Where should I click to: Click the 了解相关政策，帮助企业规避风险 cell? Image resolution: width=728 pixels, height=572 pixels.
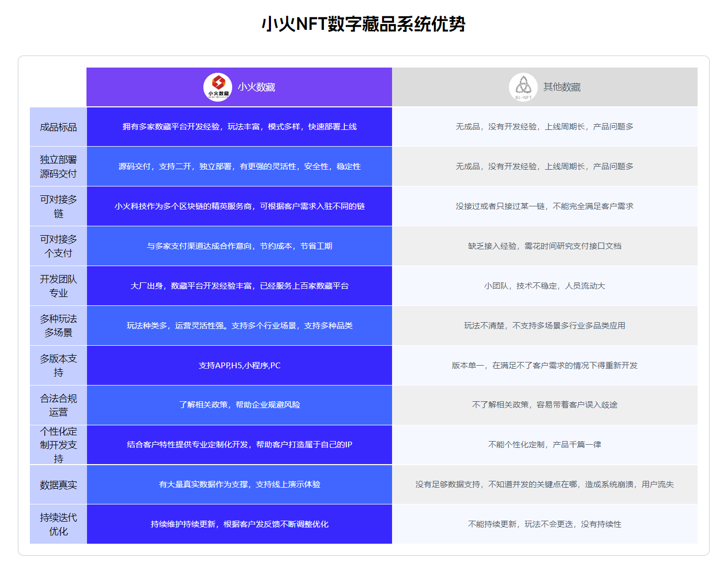(x=240, y=405)
